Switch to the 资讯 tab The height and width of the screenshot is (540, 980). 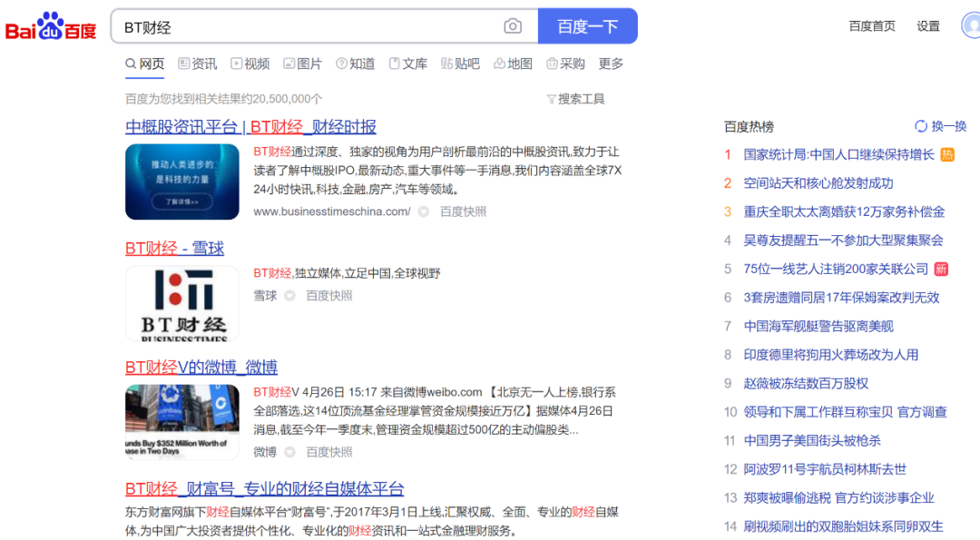[x=198, y=64]
